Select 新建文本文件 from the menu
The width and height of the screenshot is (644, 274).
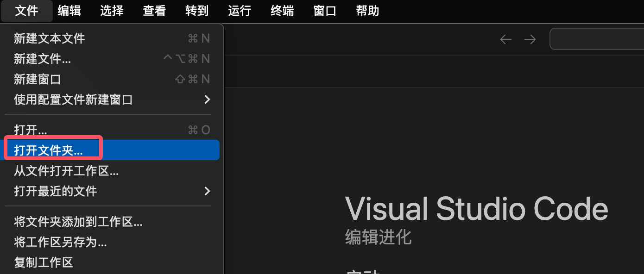click(111, 38)
